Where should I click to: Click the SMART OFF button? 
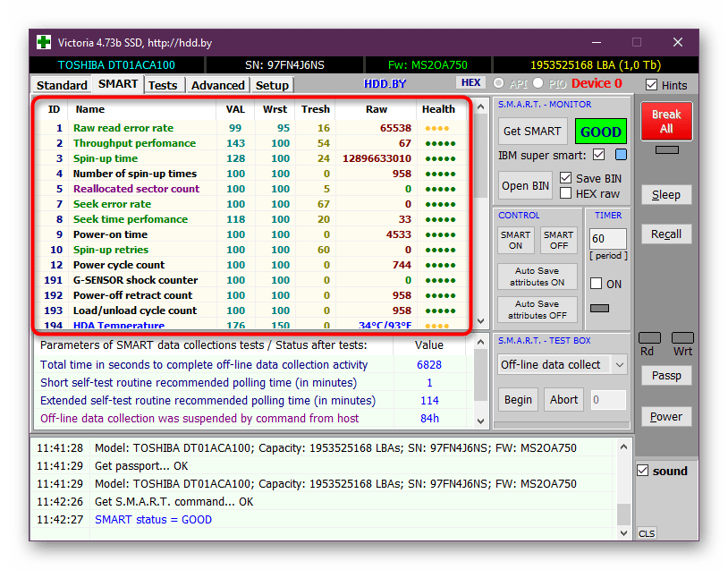(x=559, y=240)
